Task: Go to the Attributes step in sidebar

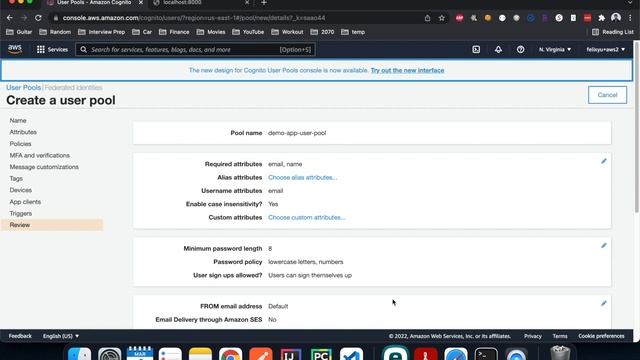Action: (23, 132)
